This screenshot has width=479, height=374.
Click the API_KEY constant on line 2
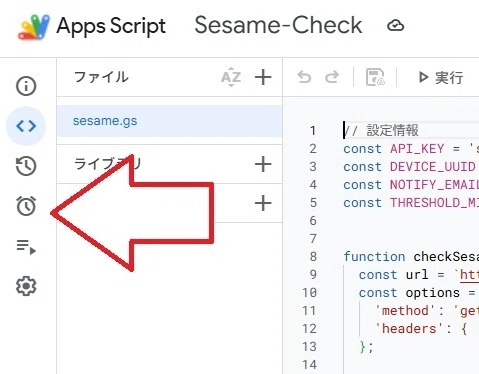(417, 149)
